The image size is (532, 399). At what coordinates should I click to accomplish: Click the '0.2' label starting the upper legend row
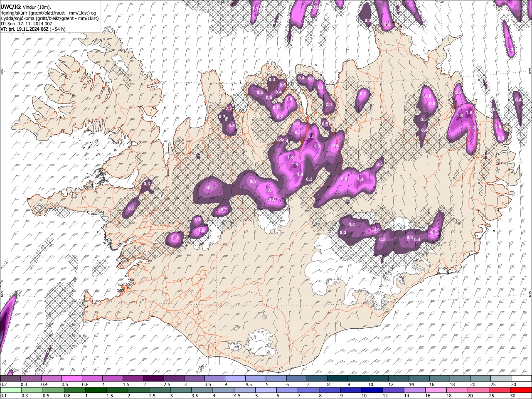[3, 384]
